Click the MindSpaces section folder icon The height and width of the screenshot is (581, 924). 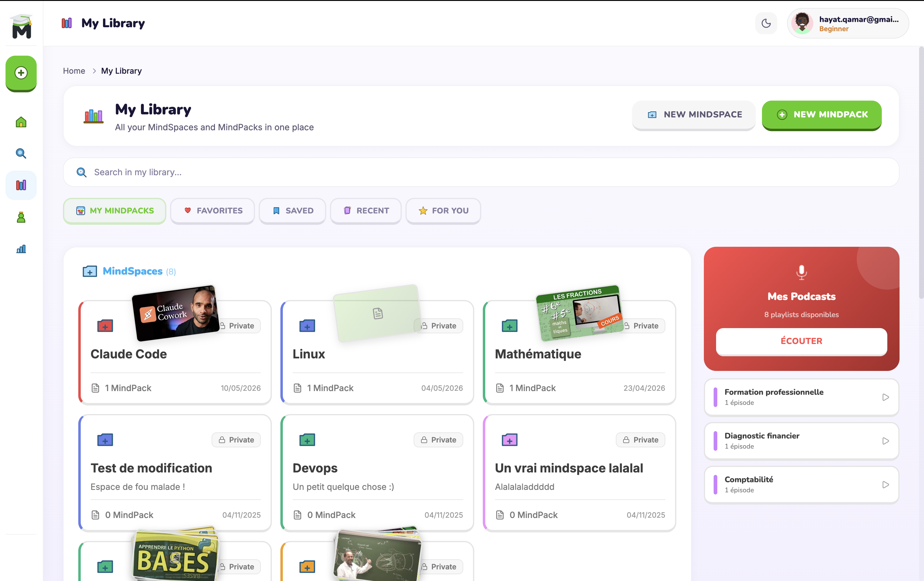(x=90, y=271)
